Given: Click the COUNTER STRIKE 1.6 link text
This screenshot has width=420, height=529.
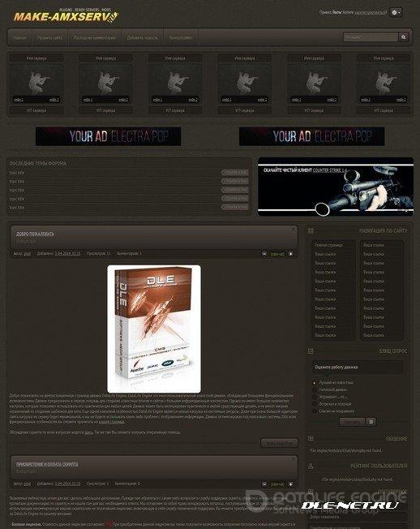Looking at the screenshot, I should (330, 170).
